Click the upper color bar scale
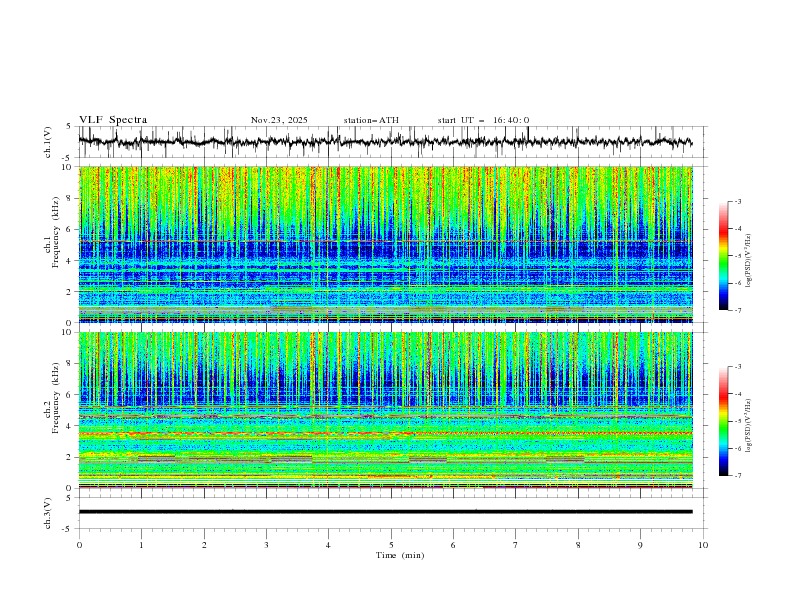 [723, 256]
